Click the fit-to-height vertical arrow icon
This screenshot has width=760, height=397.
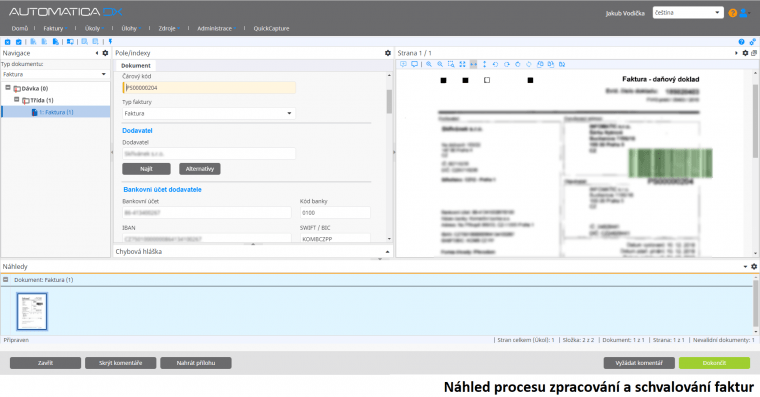pos(484,64)
